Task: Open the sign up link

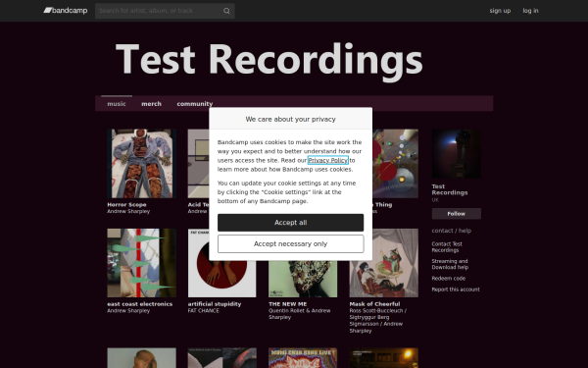Action: click(x=500, y=11)
